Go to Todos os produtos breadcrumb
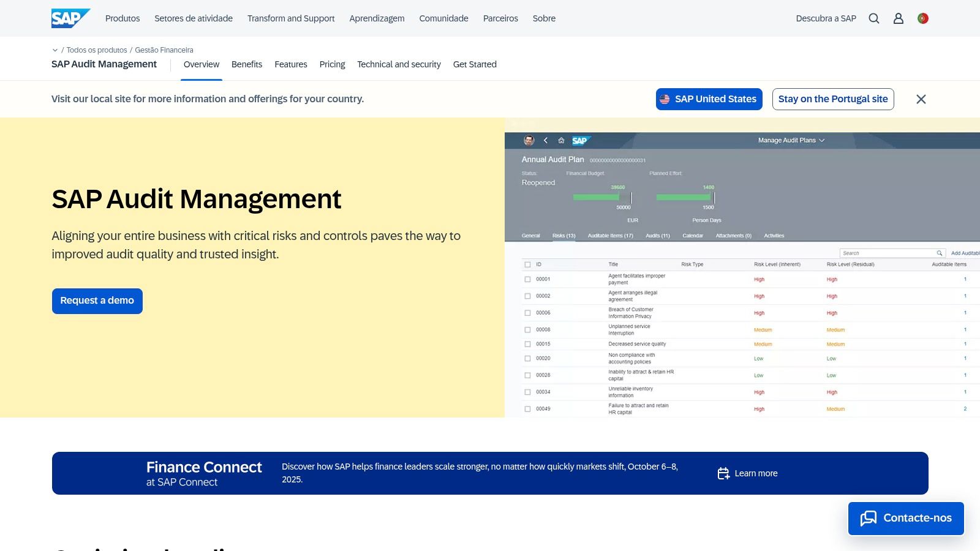The height and width of the screenshot is (551, 980). pos(97,50)
